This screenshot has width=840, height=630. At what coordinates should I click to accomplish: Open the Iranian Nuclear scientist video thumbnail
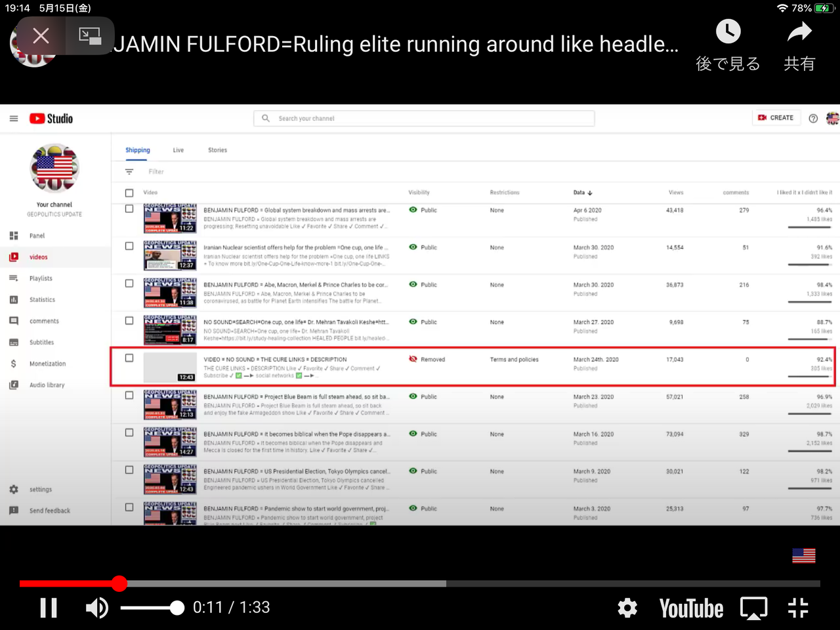pyautogui.click(x=170, y=255)
